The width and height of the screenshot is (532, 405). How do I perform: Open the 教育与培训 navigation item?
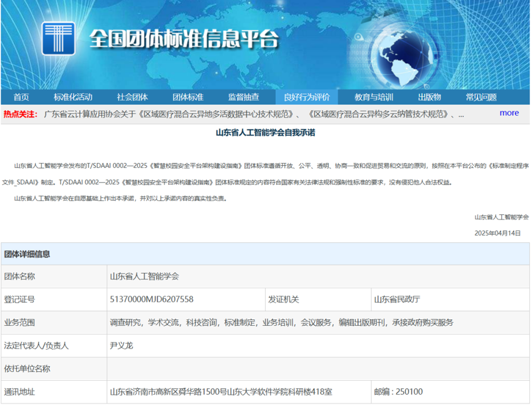tap(374, 98)
